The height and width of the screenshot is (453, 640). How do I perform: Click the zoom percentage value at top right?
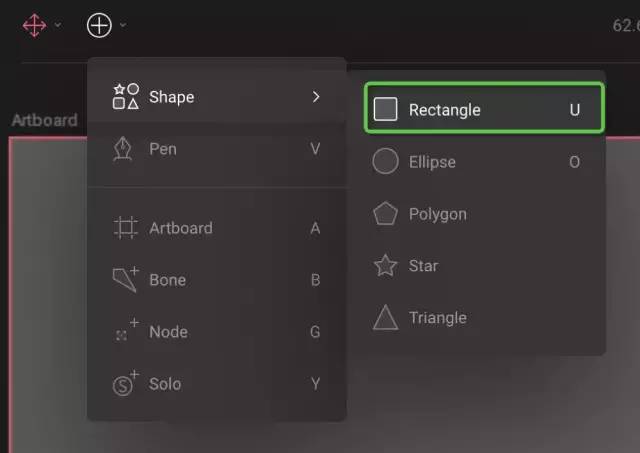[x=626, y=26]
